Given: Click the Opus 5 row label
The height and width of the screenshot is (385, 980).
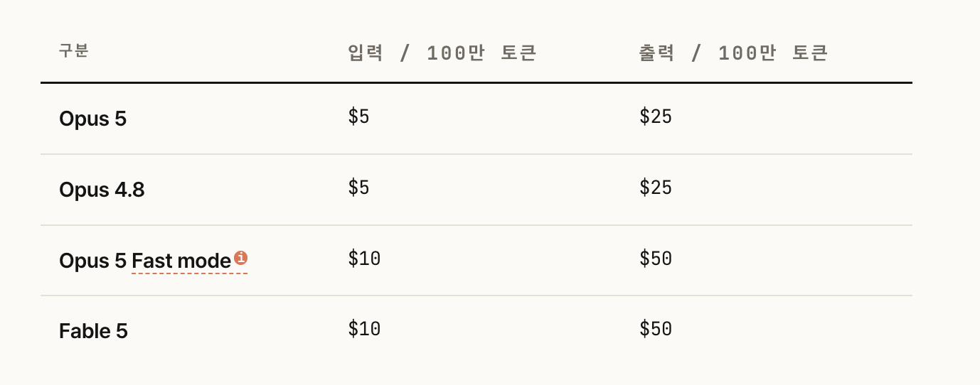Looking at the screenshot, I should click(x=92, y=119).
